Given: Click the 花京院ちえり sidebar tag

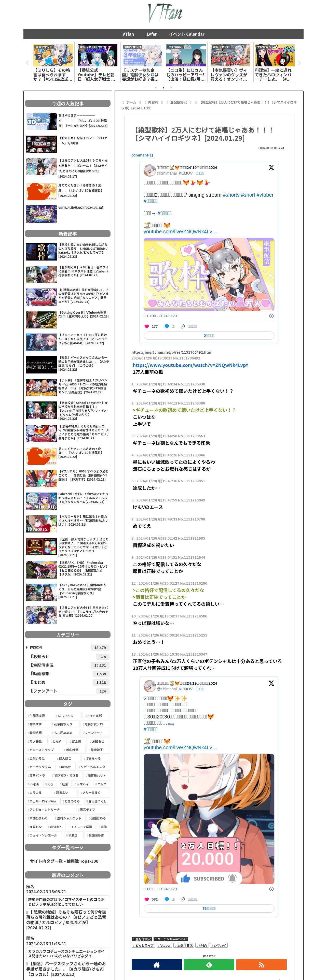Looking at the screenshot, I should pos(64,724).
